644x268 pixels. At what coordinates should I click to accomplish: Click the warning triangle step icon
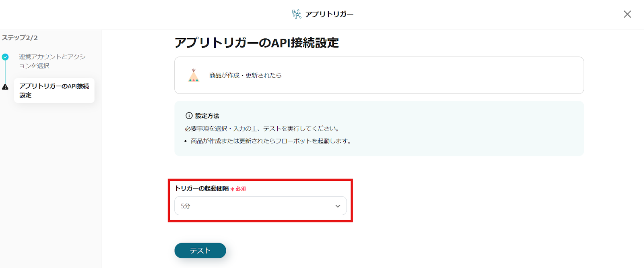pyautogui.click(x=5, y=87)
